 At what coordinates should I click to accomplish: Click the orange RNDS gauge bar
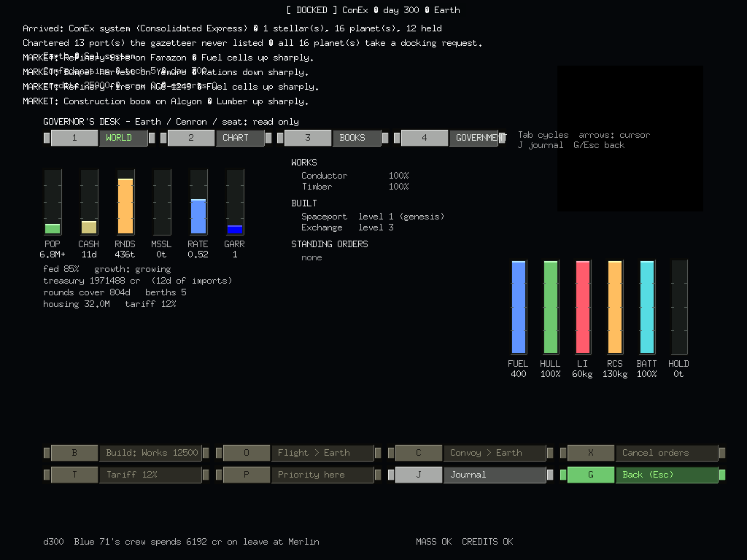tap(125, 202)
